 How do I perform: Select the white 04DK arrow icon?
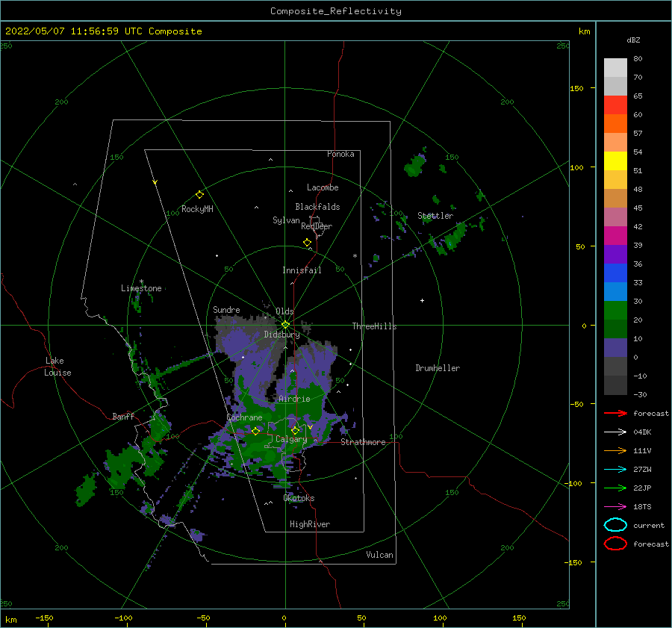tap(615, 432)
